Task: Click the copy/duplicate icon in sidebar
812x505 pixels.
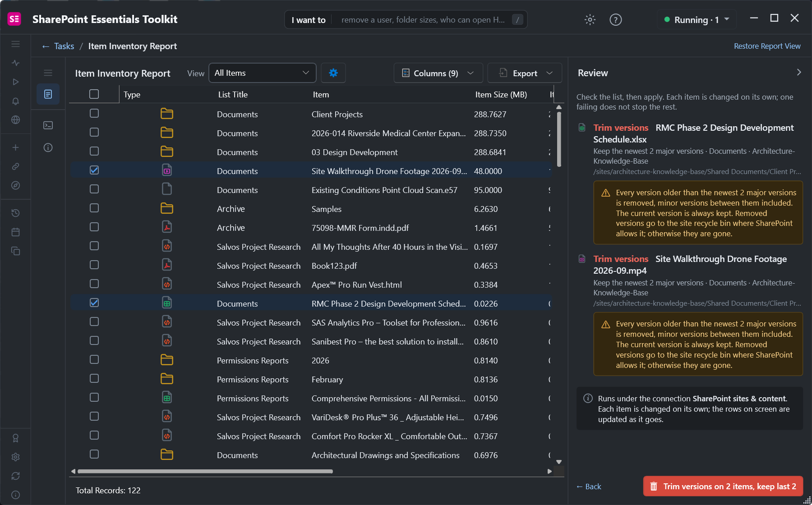Action: point(15,251)
